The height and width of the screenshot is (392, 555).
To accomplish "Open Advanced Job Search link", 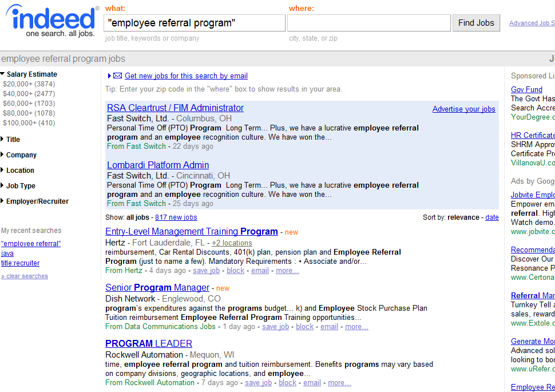I will (x=532, y=23).
